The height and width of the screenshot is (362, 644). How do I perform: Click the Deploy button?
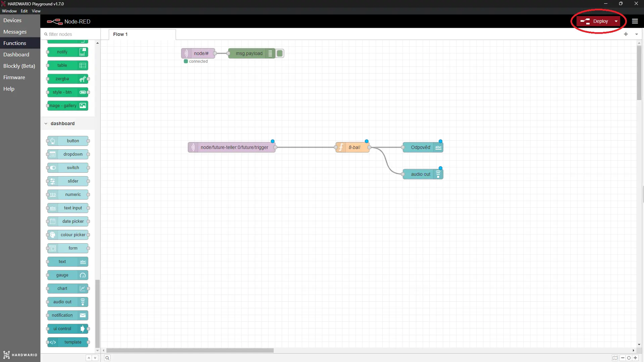click(594, 21)
